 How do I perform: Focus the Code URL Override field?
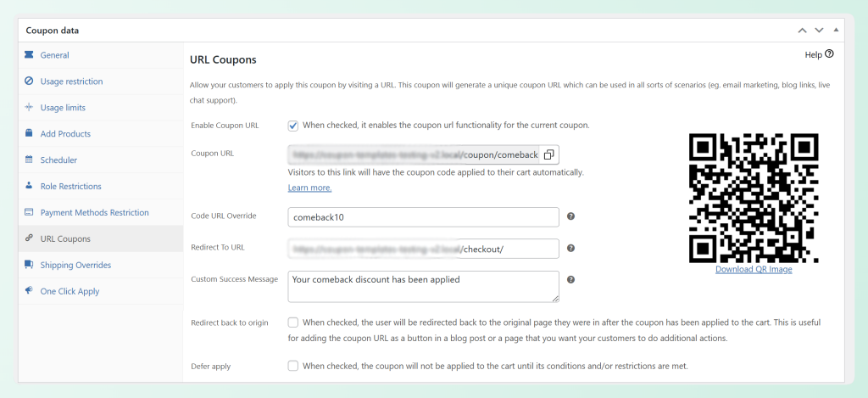[424, 217]
